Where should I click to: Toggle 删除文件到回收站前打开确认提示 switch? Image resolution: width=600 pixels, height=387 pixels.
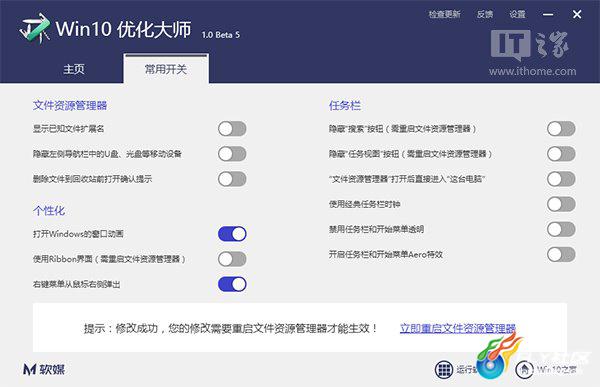click(x=232, y=179)
